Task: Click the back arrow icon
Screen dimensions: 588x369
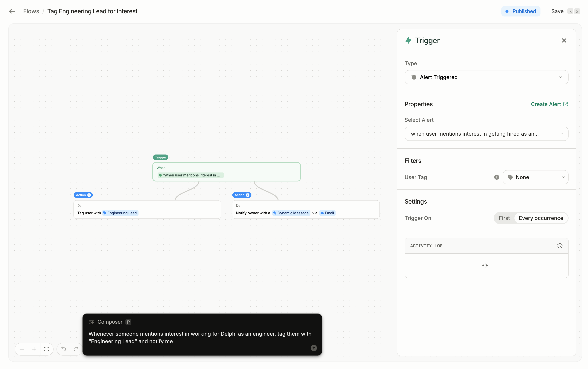Action: click(12, 11)
